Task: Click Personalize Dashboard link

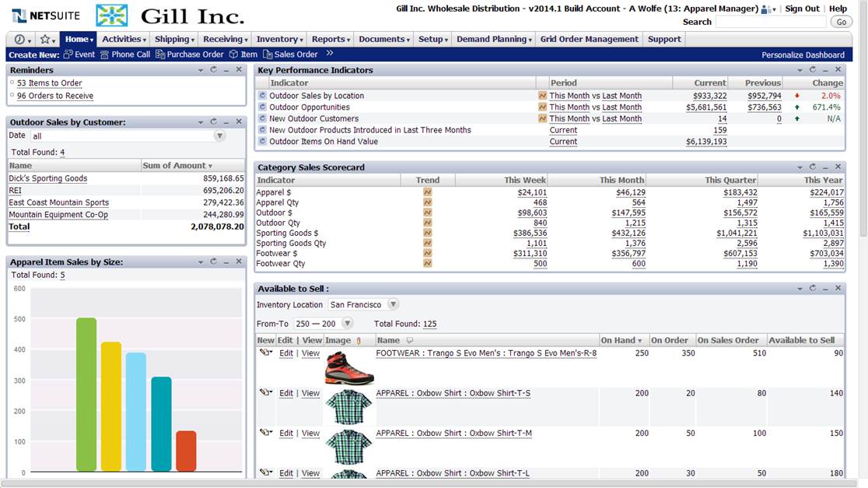Action: [803, 54]
